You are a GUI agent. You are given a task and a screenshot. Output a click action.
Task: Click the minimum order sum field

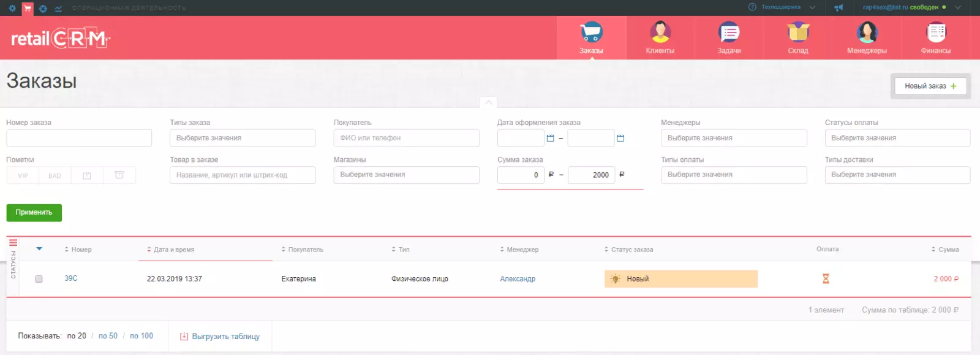[521, 175]
